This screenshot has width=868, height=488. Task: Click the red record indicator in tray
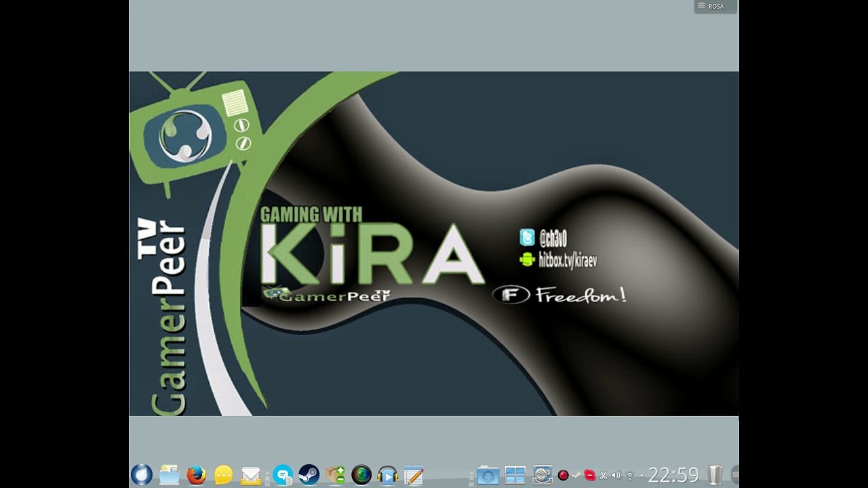(x=563, y=476)
